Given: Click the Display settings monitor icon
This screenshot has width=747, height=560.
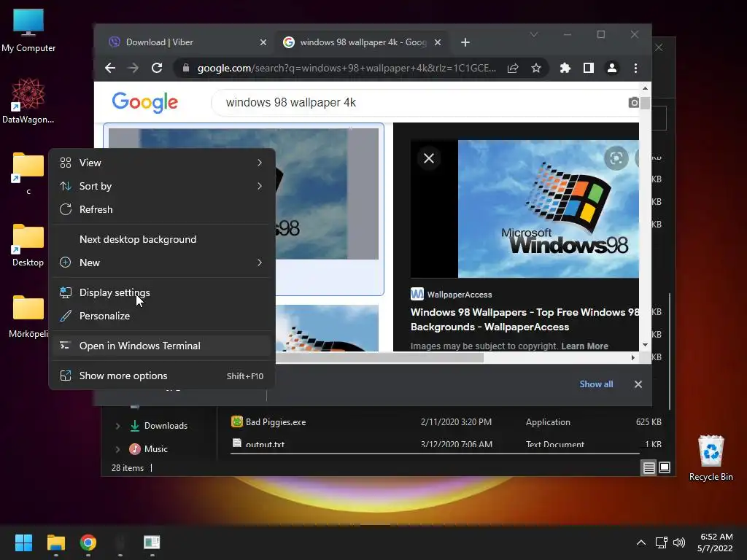Looking at the screenshot, I should (66, 293).
